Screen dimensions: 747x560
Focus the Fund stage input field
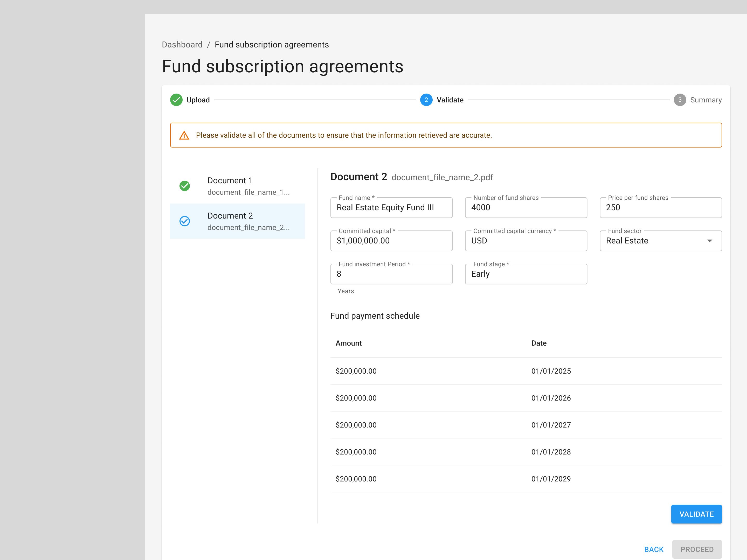point(526,274)
